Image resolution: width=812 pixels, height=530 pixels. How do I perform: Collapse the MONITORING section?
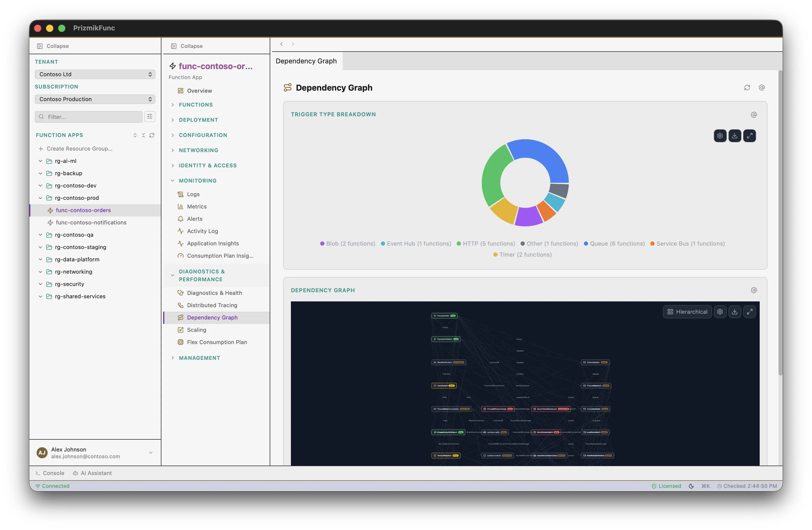[197, 180]
